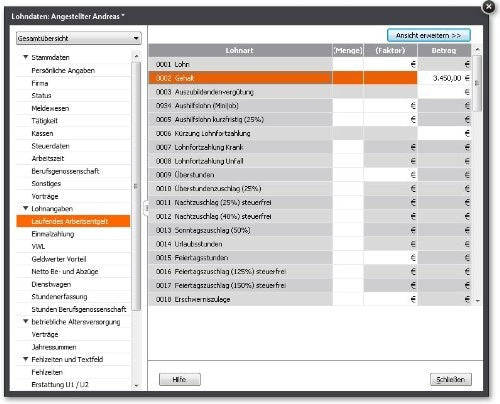Viewport: 500px width, 404px height.
Task: Select Firma in the sidebar
Action: pos(73,83)
